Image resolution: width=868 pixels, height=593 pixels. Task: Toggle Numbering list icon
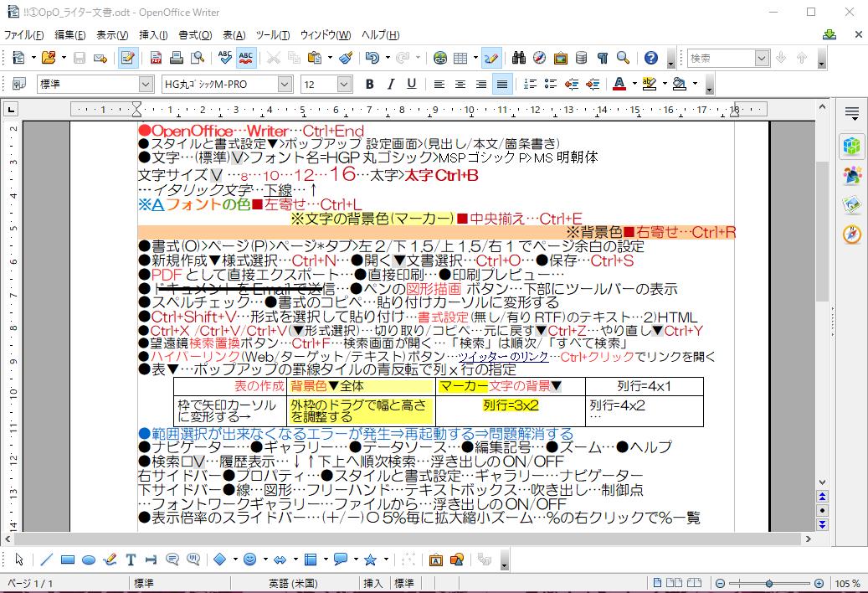point(530,84)
